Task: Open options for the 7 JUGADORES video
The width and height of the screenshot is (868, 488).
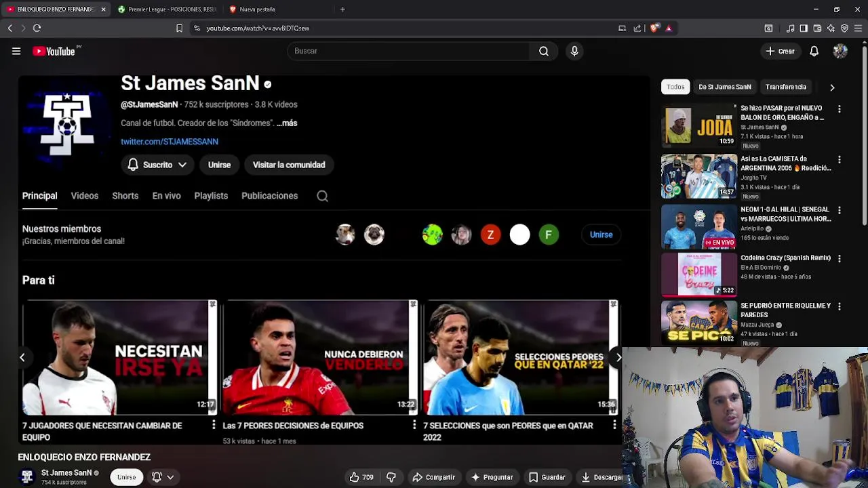Action: pyautogui.click(x=213, y=425)
